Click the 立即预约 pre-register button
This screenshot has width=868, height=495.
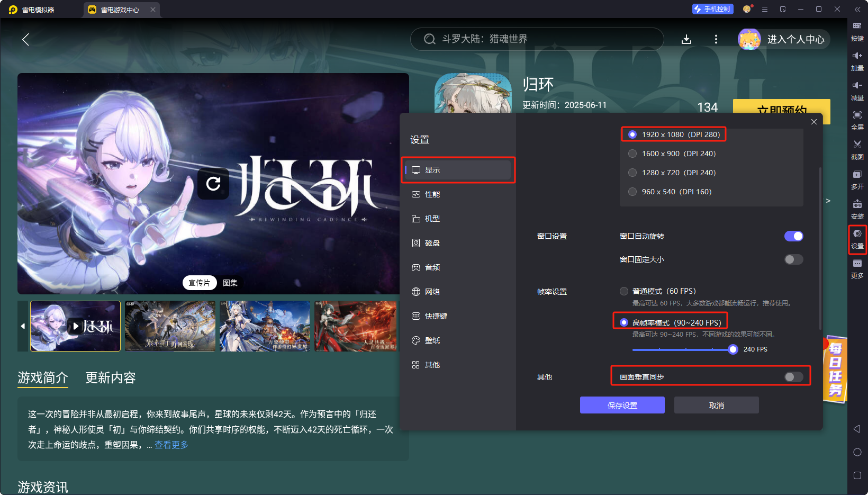click(x=781, y=106)
